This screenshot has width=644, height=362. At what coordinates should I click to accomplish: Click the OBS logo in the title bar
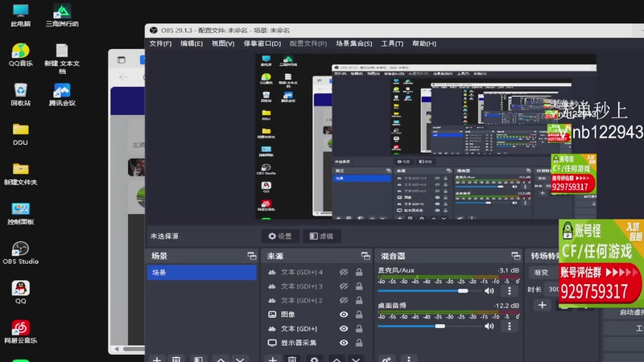pos(154,31)
